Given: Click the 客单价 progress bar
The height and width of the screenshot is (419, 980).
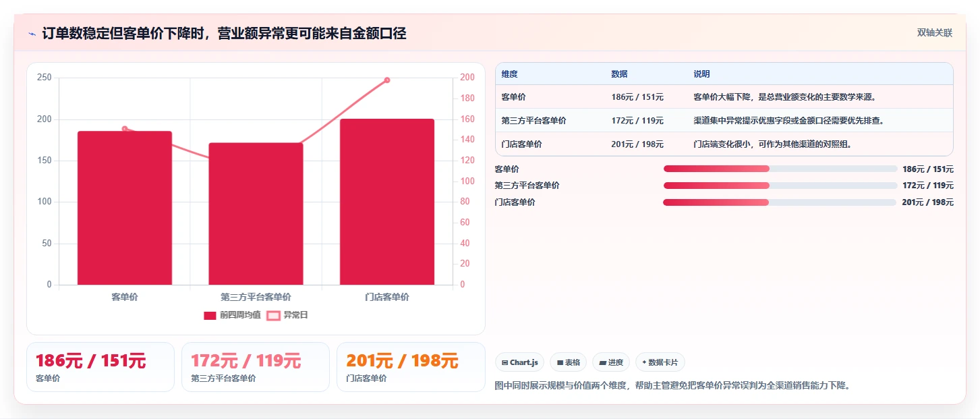Looking at the screenshot, I should tap(780, 169).
